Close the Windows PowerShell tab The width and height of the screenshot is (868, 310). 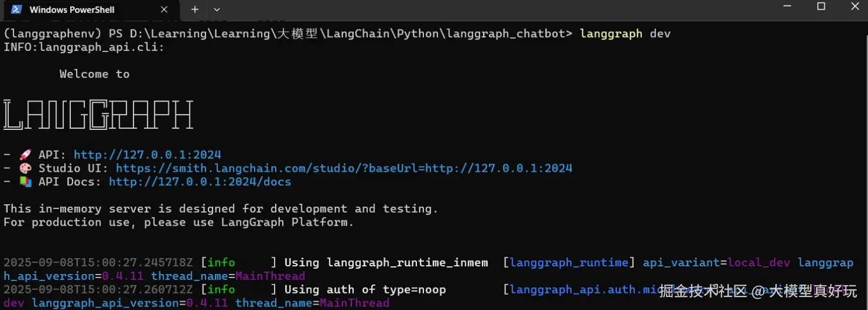pos(164,9)
